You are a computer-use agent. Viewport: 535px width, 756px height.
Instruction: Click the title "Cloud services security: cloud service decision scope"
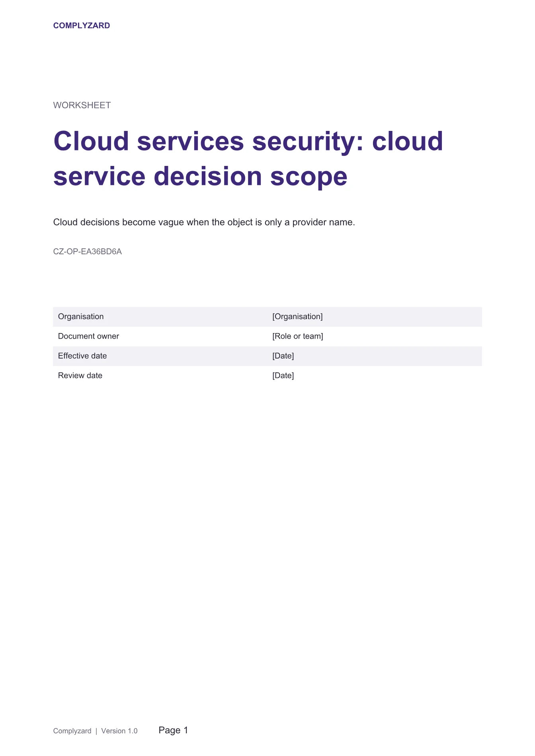(248, 158)
